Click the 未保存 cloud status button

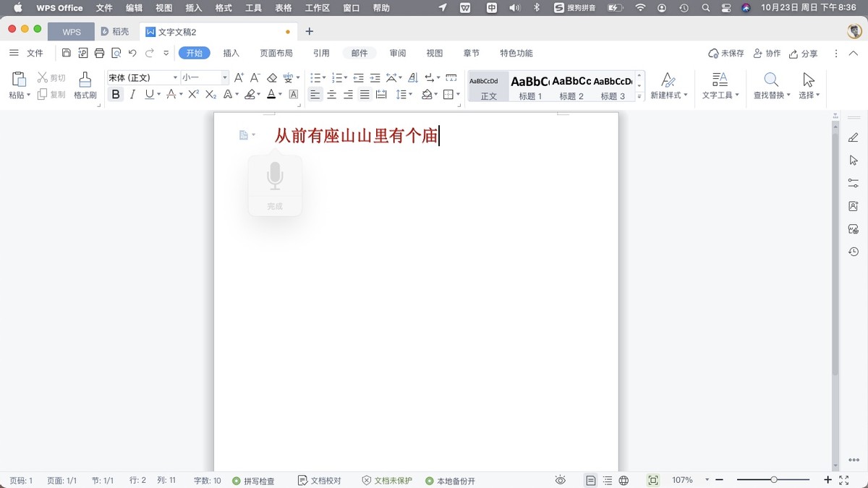[x=726, y=53]
